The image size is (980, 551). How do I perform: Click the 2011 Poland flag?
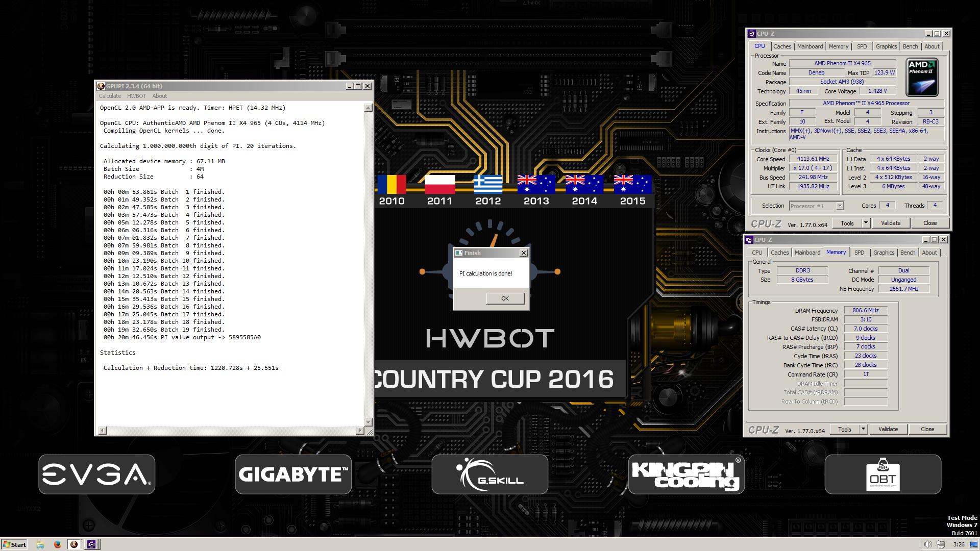[x=439, y=184]
